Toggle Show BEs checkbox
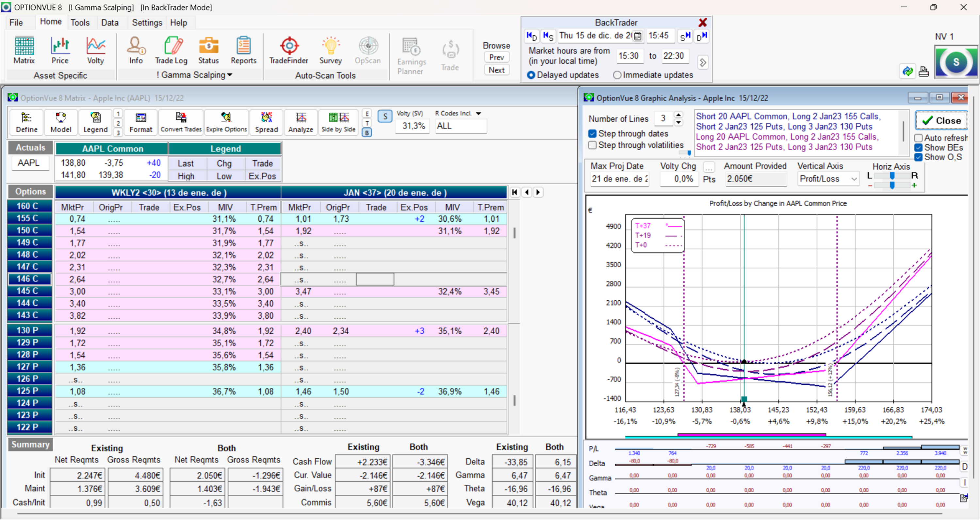The image size is (980, 520). tap(918, 148)
